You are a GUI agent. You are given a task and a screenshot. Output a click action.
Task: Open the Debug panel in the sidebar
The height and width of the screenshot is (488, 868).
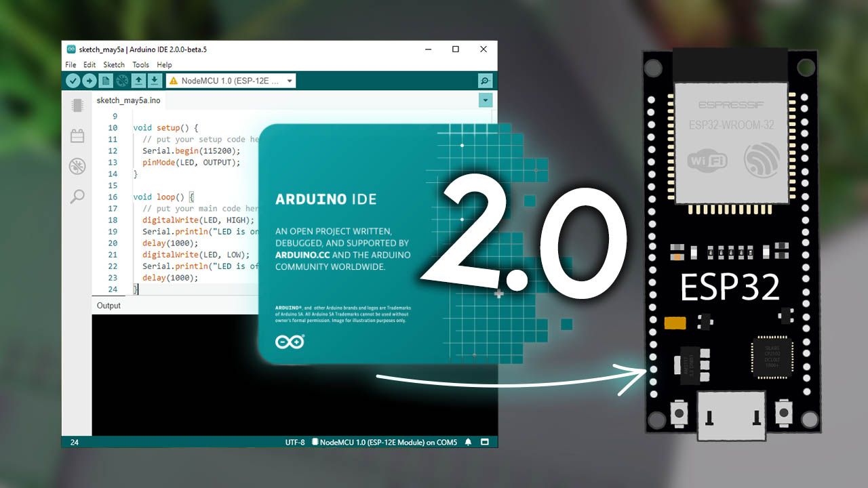pyautogui.click(x=77, y=166)
